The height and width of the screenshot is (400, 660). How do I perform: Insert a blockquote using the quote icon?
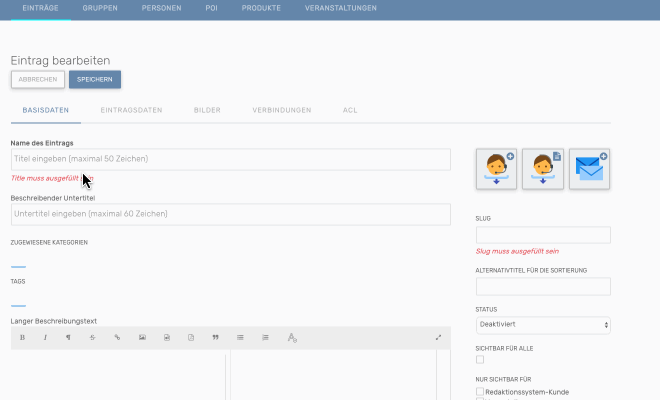click(215, 338)
